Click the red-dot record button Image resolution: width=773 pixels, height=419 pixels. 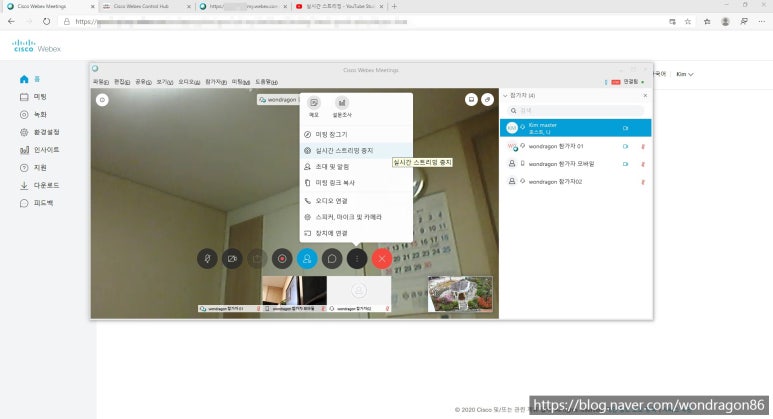282,259
